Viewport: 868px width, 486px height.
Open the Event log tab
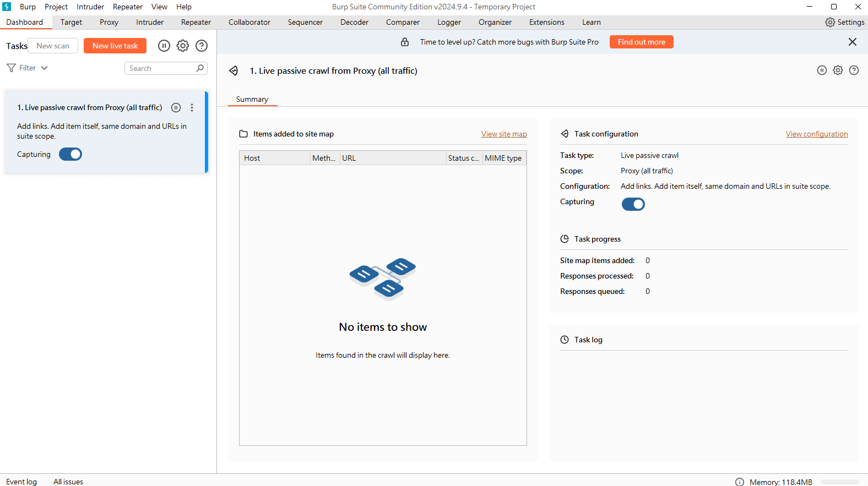click(21, 482)
